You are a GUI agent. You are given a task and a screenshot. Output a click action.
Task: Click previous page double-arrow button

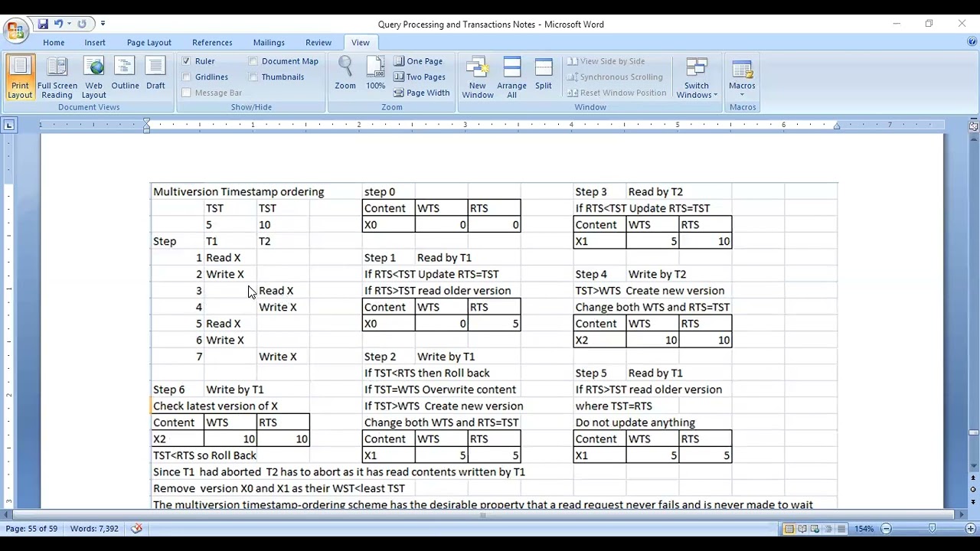(973, 477)
